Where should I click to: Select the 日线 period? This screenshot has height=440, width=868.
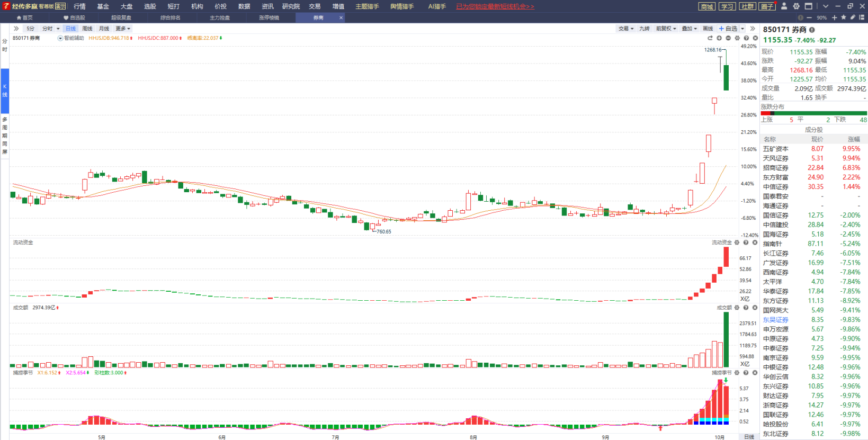[x=70, y=29]
